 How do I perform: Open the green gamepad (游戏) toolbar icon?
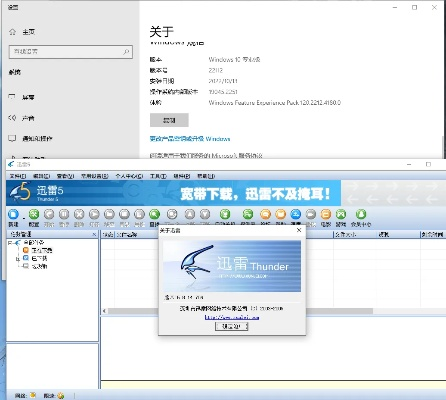click(341, 214)
